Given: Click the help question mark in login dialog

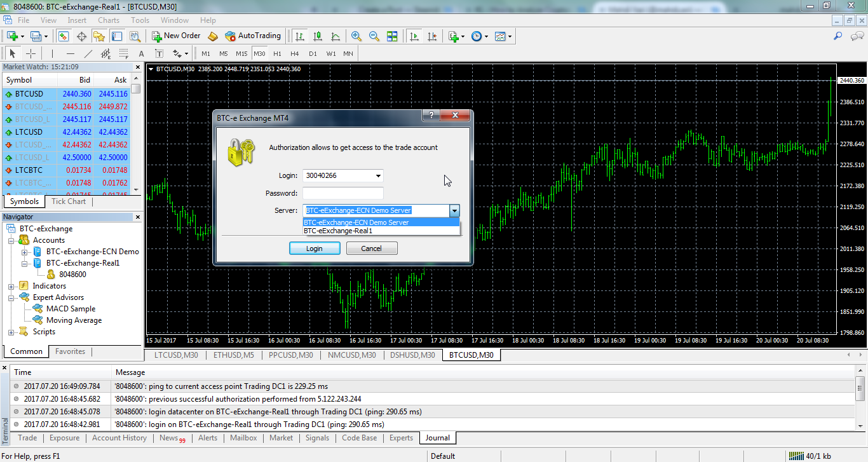Looking at the screenshot, I should [x=430, y=115].
